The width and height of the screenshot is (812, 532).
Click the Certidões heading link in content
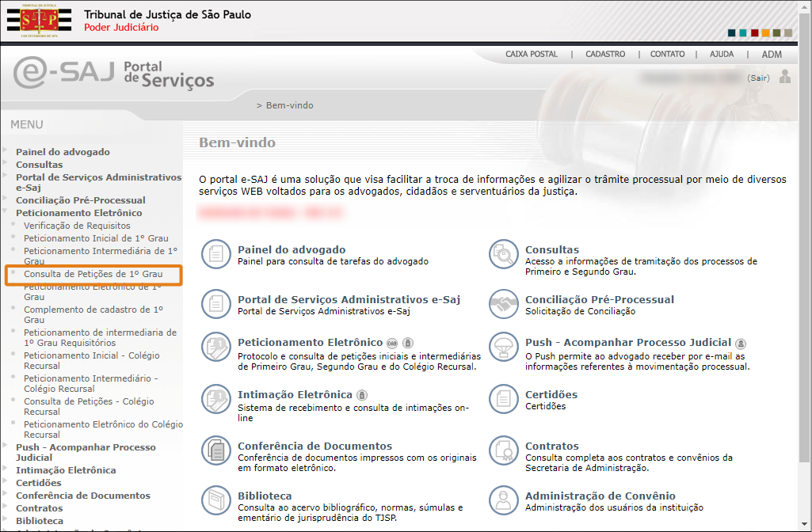(551, 394)
